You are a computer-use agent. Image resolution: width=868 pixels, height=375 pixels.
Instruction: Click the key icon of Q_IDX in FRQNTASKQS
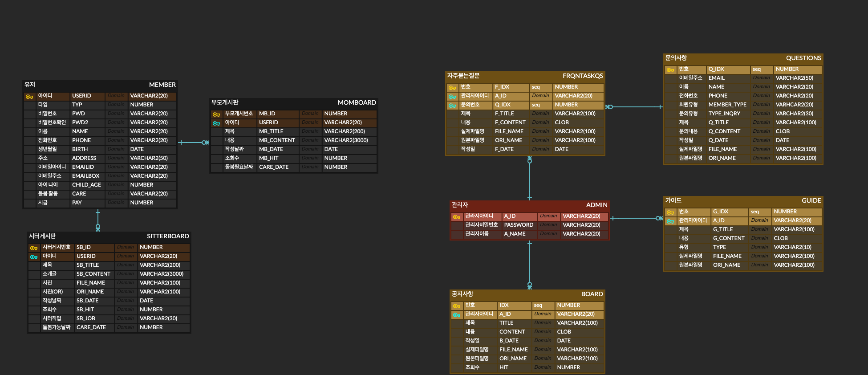point(452,105)
